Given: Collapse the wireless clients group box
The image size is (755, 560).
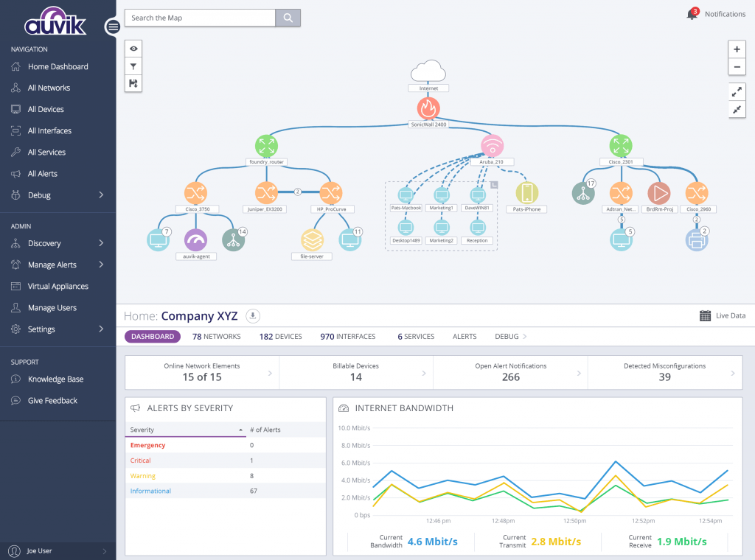Looking at the screenshot, I should coord(494,185).
